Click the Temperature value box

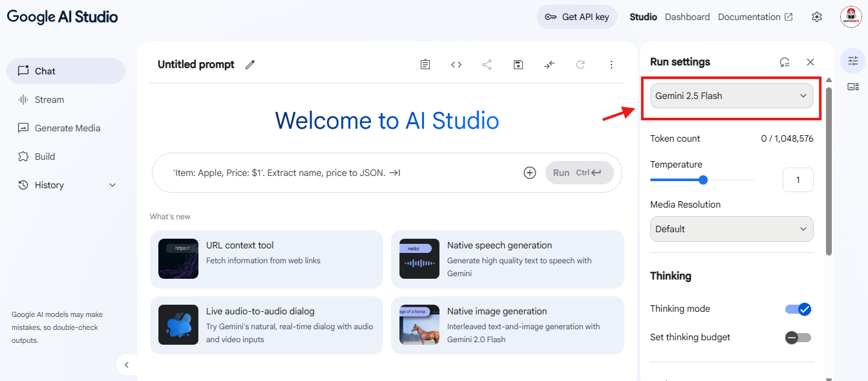click(x=798, y=180)
